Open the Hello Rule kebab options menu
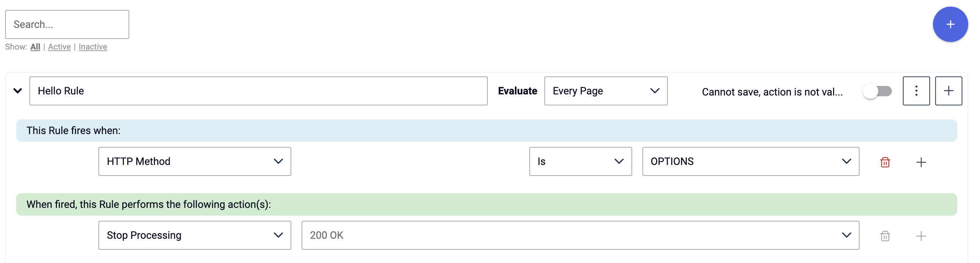The height and width of the screenshot is (263, 980). click(916, 91)
